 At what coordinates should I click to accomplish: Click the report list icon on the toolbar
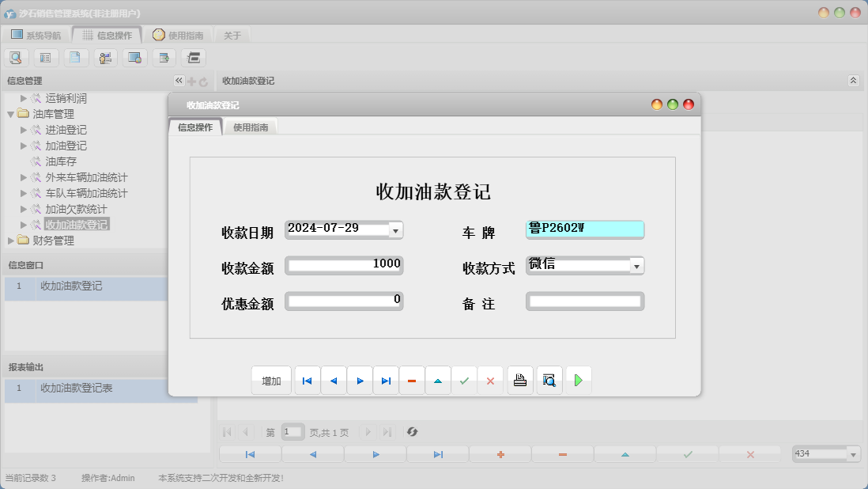tap(45, 57)
